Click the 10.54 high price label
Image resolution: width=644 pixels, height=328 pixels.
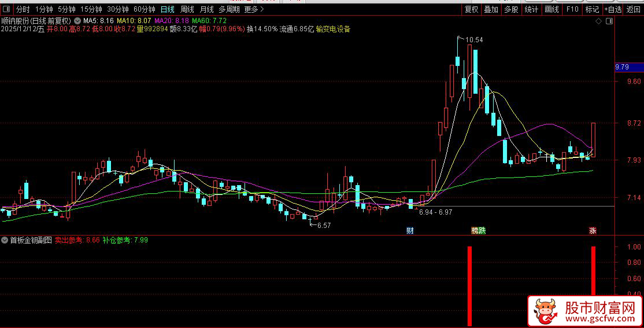pyautogui.click(x=475, y=40)
